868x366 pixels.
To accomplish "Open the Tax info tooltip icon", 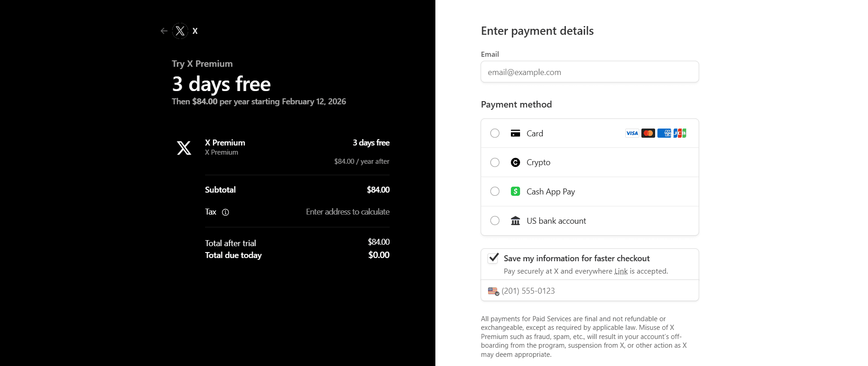I will point(225,212).
